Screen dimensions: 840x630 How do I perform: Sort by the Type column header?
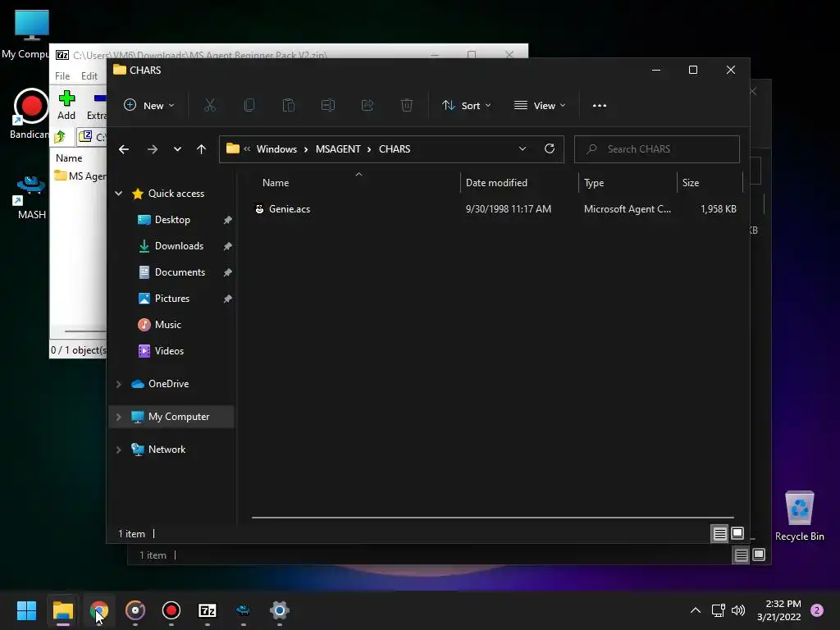click(628, 183)
